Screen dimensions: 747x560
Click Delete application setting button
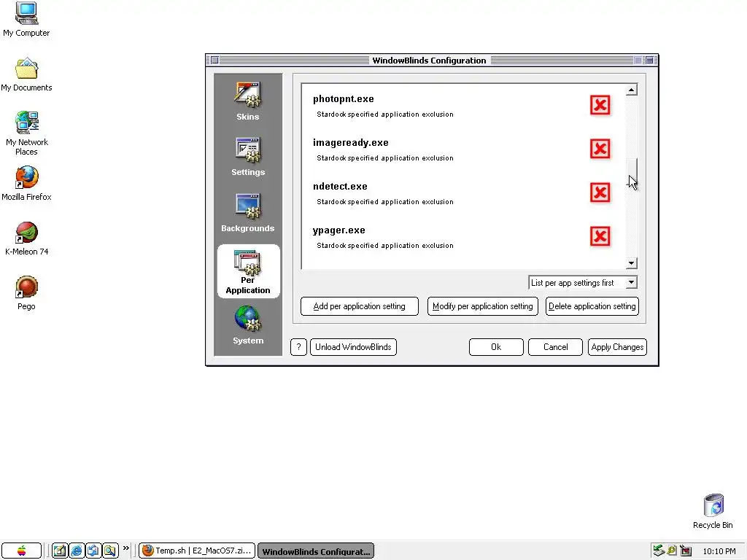pos(592,306)
